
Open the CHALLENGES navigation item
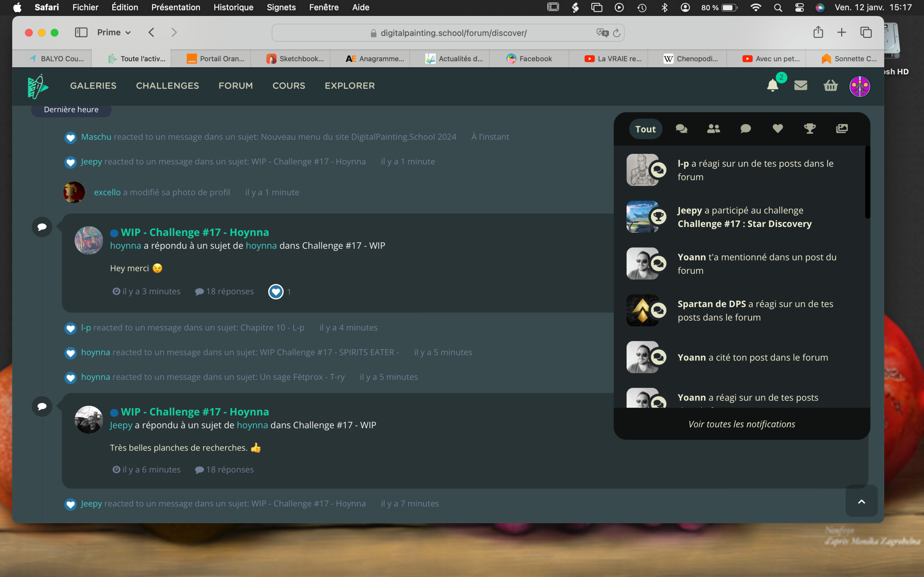click(167, 85)
